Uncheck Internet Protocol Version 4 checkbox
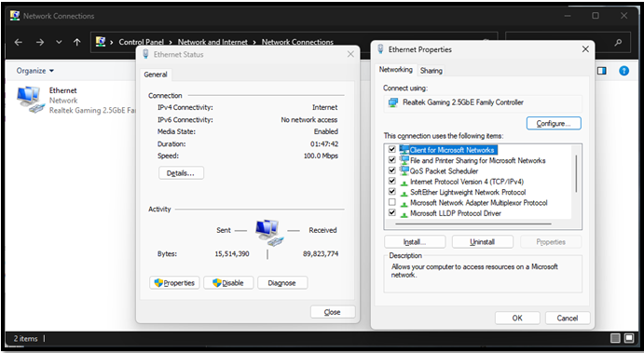 (391, 181)
